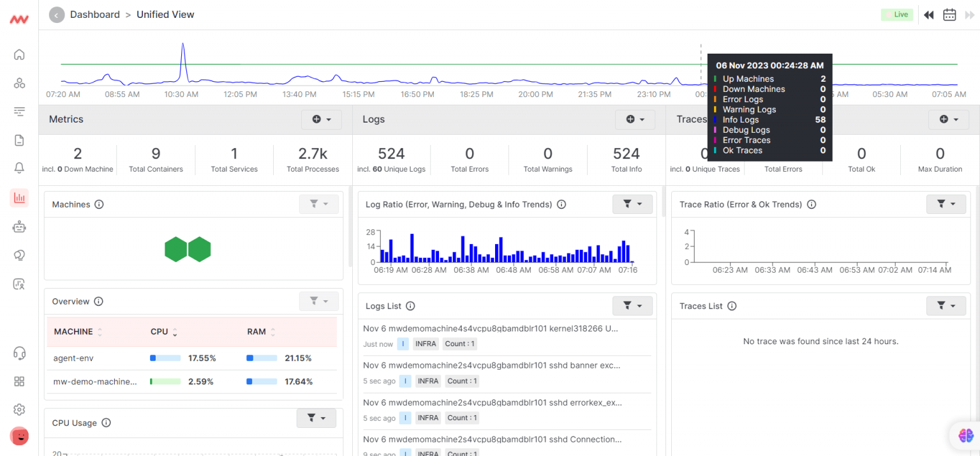Click the support headset icon in the sidebar
This screenshot has width=980, height=456.
19,353
